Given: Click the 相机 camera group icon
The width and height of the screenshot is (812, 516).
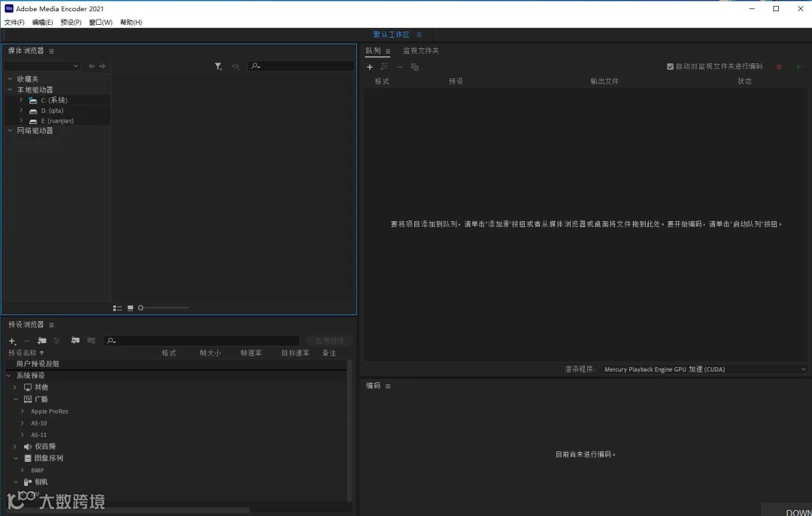Looking at the screenshot, I should (28, 482).
